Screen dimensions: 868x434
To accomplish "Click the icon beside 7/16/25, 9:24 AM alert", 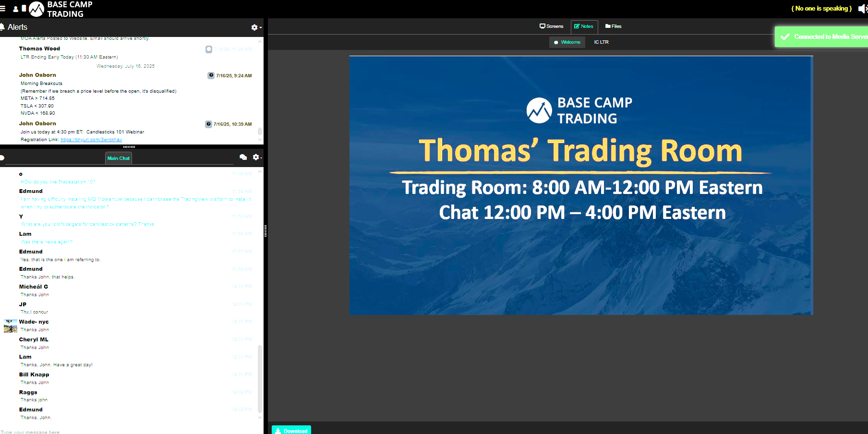I will (x=211, y=75).
